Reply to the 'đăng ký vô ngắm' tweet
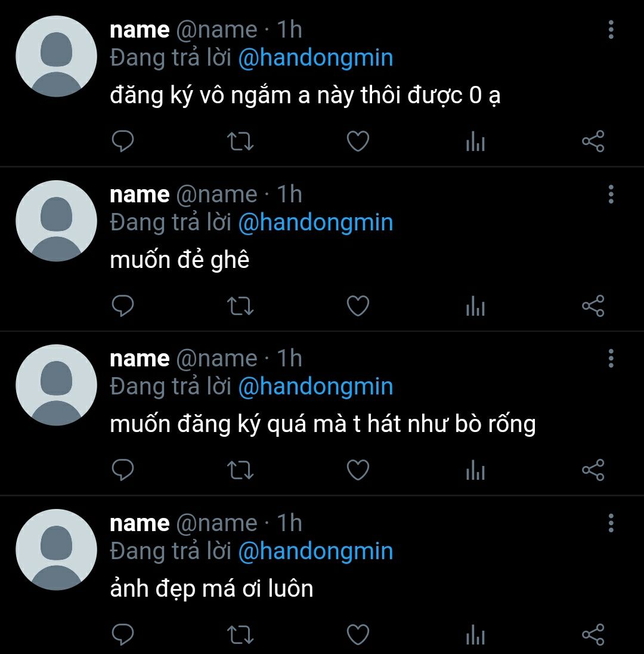Image resolution: width=644 pixels, height=654 pixels. [123, 141]
